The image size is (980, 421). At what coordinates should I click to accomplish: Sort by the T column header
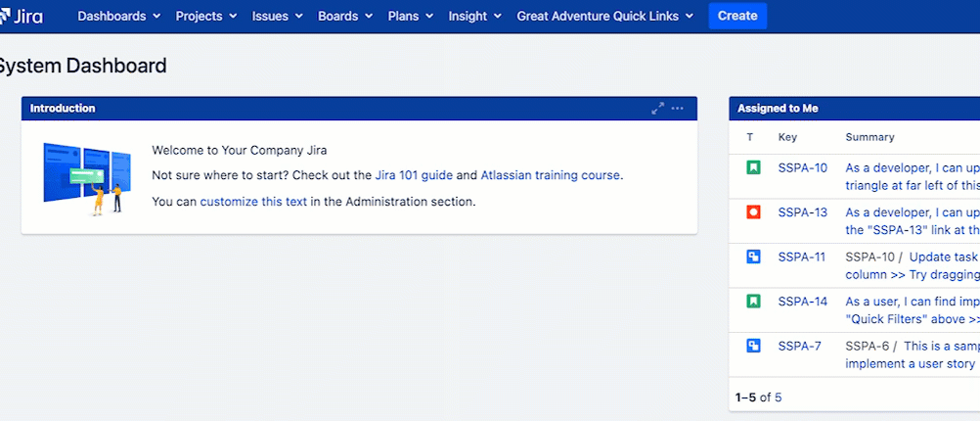pyautogui.click(x=750, y=137)
